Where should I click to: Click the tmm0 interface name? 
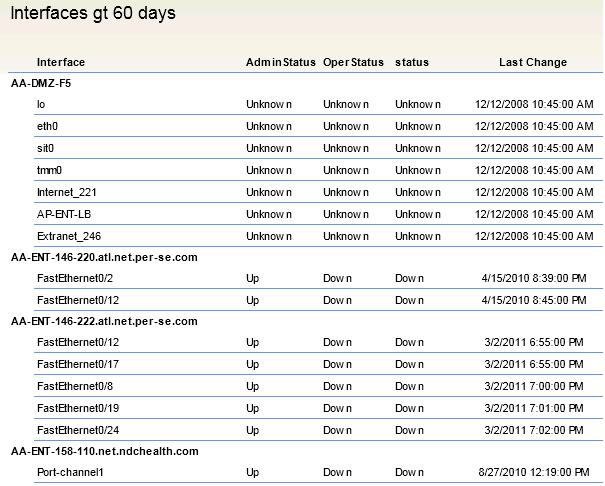[49, 170]
